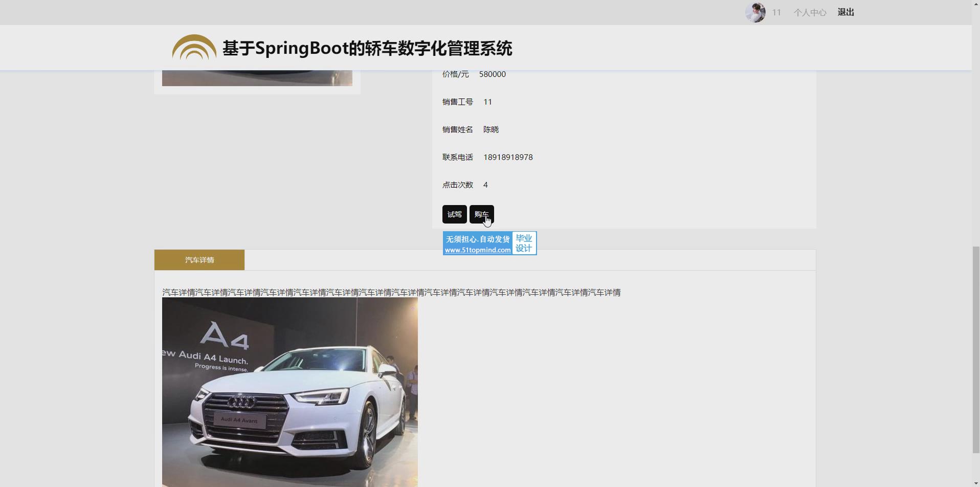Viewport: 980px width, 487px height.
Task: Click the repeated 汽车详情 description text
Action: point(391,293)
